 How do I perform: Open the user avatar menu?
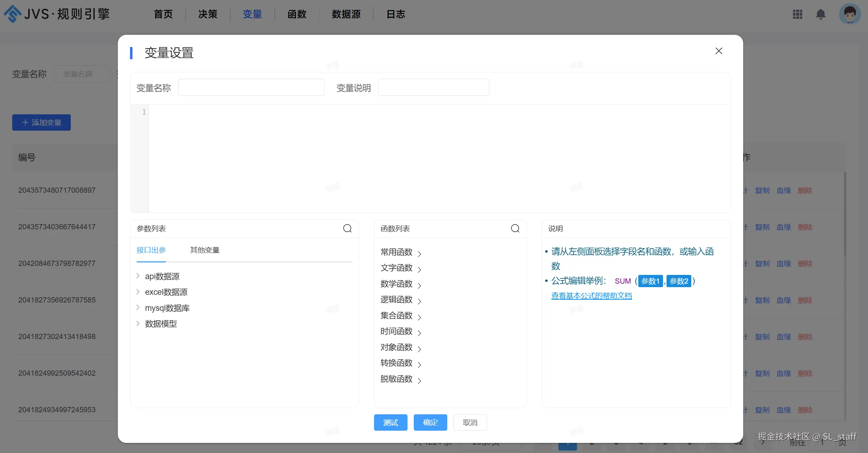click(850, 14)
